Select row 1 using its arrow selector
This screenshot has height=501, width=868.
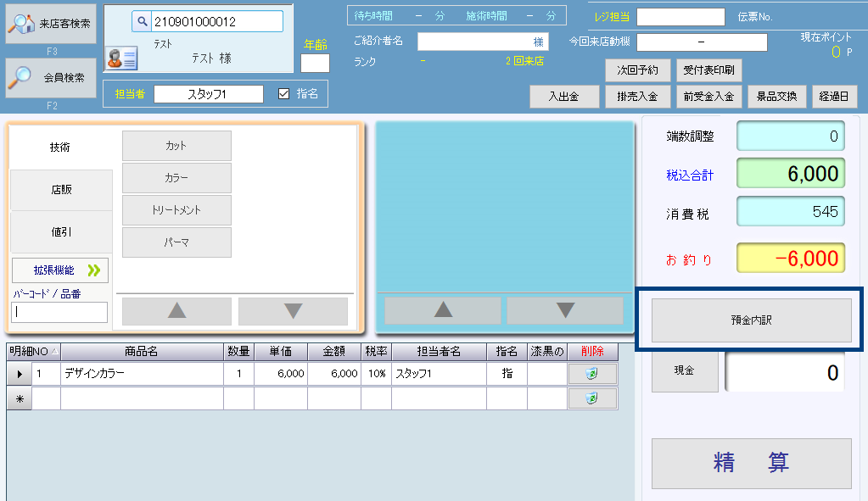click(19, 374)
